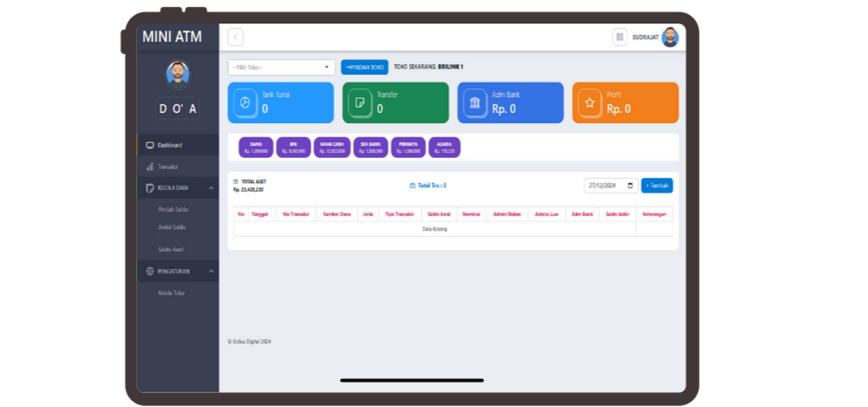Click the Adm Bank column header
868x407 pixels.
click(582, 213)
